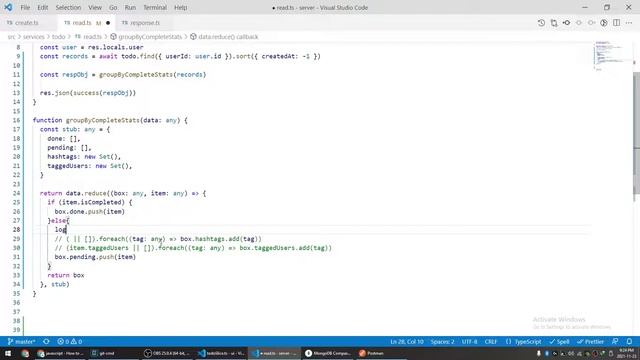Open the Chrome icon next to Start
640x360 pixels.
[x=25, y=353]
